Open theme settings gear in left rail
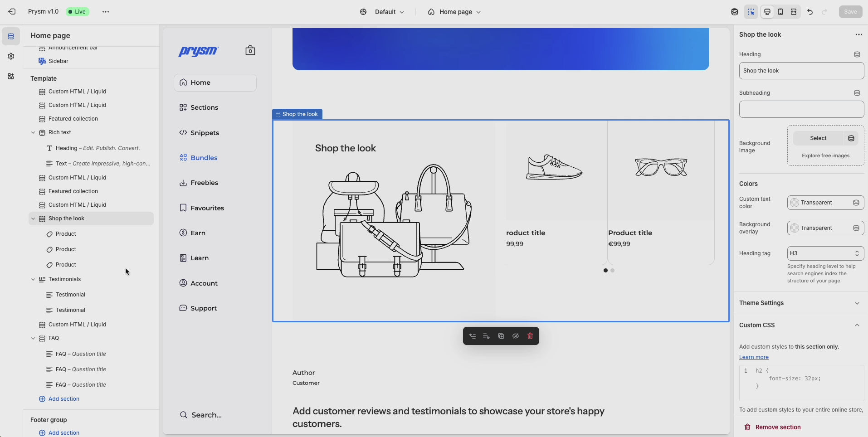Image resolution: width=868 pixels, height=437 pixels. [x=11, y=56]
